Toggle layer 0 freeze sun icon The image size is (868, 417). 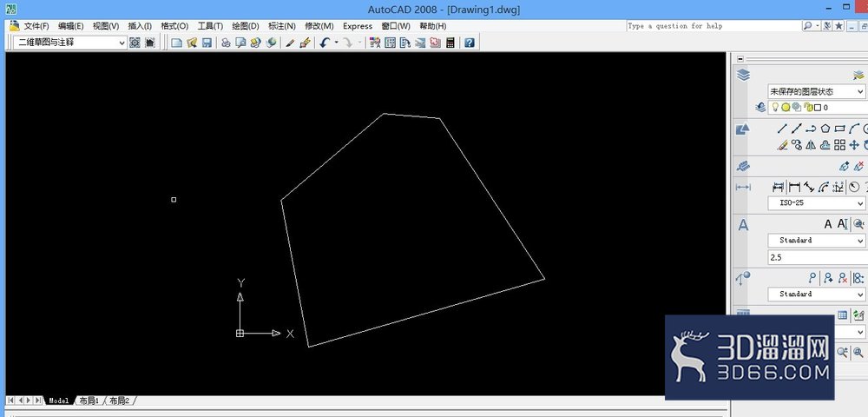click(786, 108)
